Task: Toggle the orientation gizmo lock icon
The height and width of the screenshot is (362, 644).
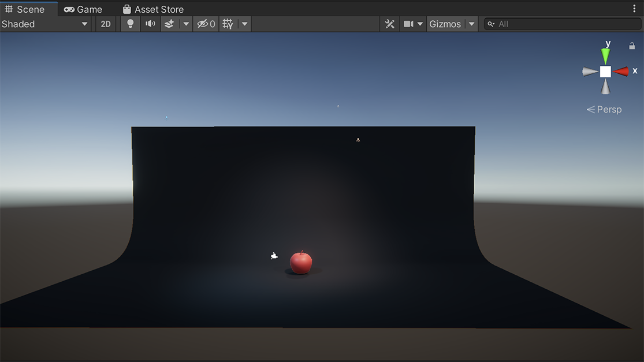Action: click(x=632, y=46)
